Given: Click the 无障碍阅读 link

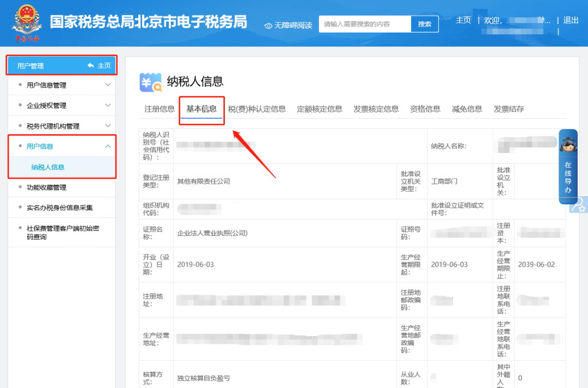Looking at the screenshot, I should tap(293, 26).
